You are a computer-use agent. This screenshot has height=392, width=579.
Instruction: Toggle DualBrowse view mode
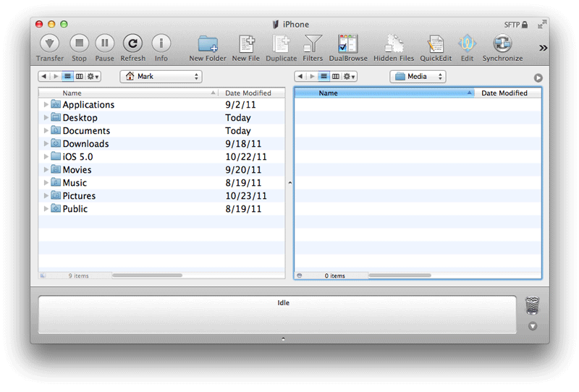[x=348, y=44]
